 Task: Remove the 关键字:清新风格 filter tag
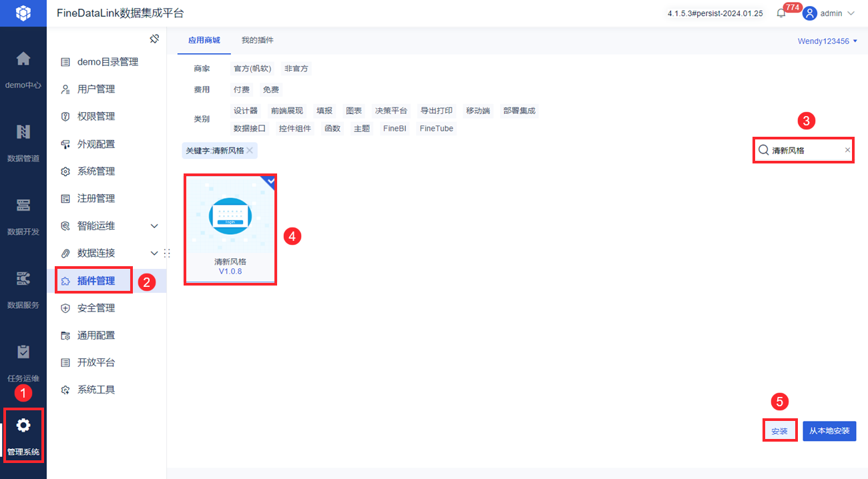[250, 151]
